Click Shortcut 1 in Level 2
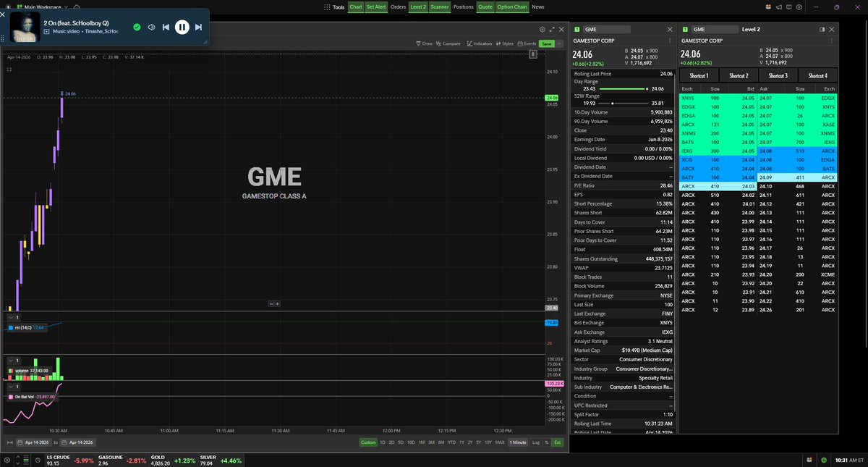The height and width of the screenshot is (467, 868). [x=699, y=75]
